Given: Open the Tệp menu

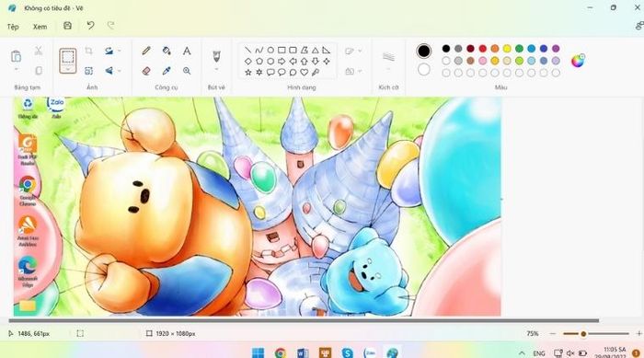Looking at the screenshot, I should click(x=13, y=27).
